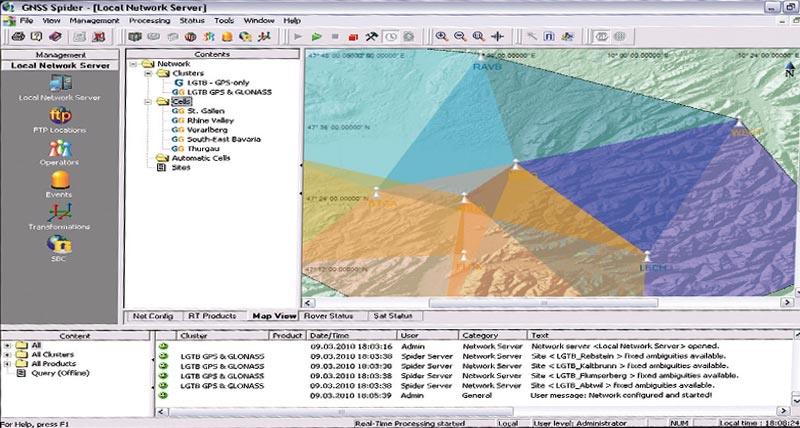This screenshot has height=428, width=800.
Task: Click the Category column header
Action: pyautogui.click(x=481, y=335)
